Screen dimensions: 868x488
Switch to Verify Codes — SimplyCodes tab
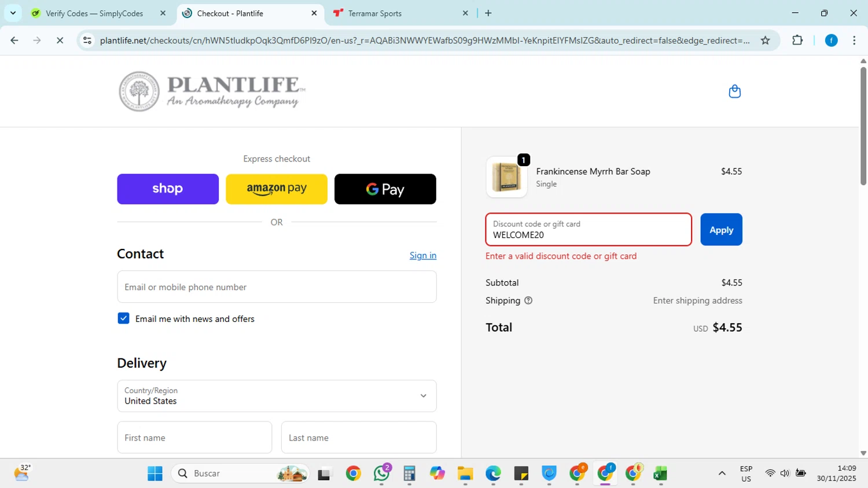click(94, 13)
